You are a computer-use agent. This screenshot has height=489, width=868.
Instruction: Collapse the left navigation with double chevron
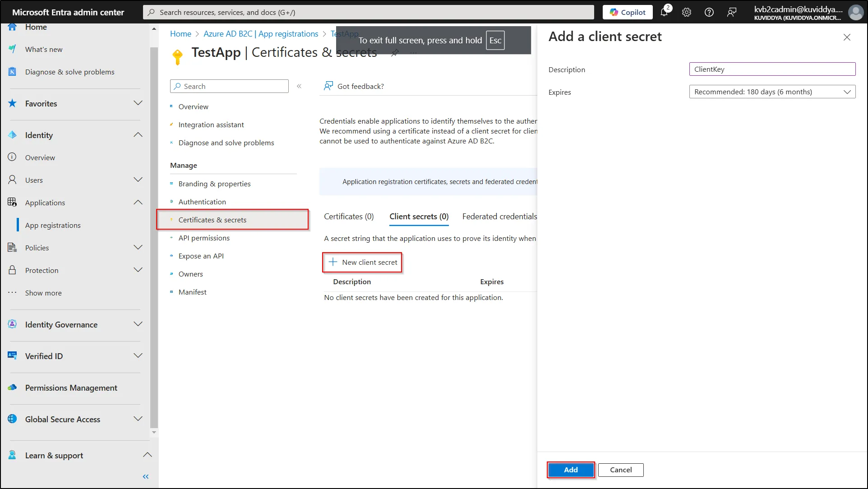[146, 477]
